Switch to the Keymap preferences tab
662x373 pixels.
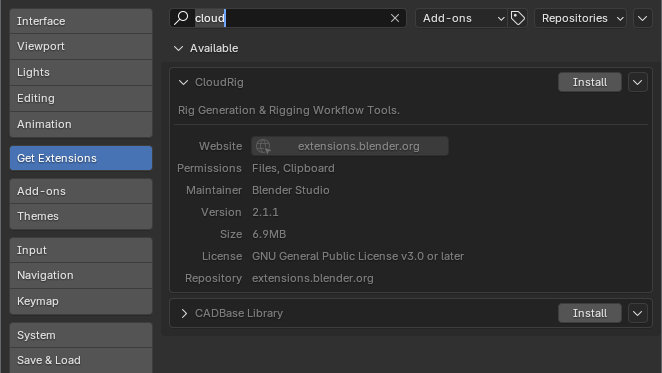[81, 301]
